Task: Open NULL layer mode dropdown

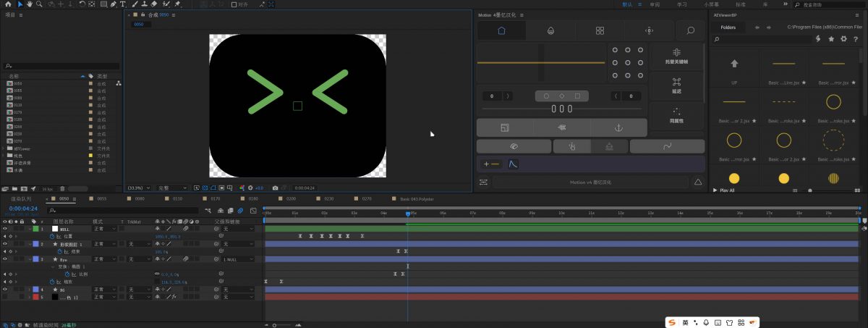Action: click(x=103, y=229)
